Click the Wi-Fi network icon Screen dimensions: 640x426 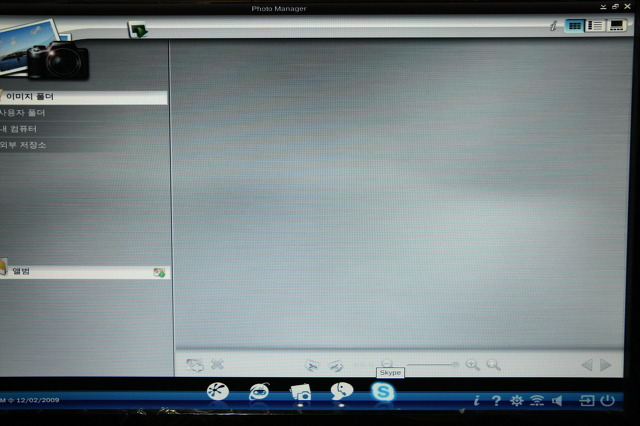pyautogui.click(x=537, y=401)
